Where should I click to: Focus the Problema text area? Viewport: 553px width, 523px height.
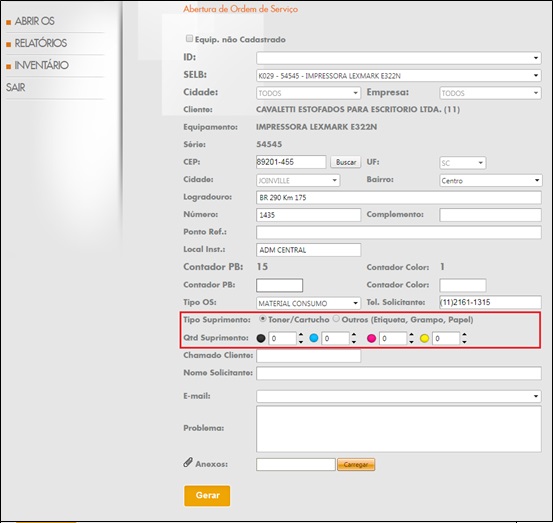click(399, 429)
